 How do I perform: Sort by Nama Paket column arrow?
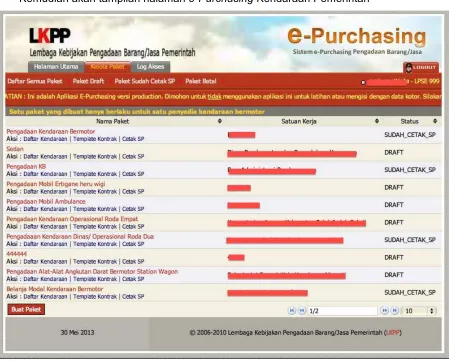point(219,121)
